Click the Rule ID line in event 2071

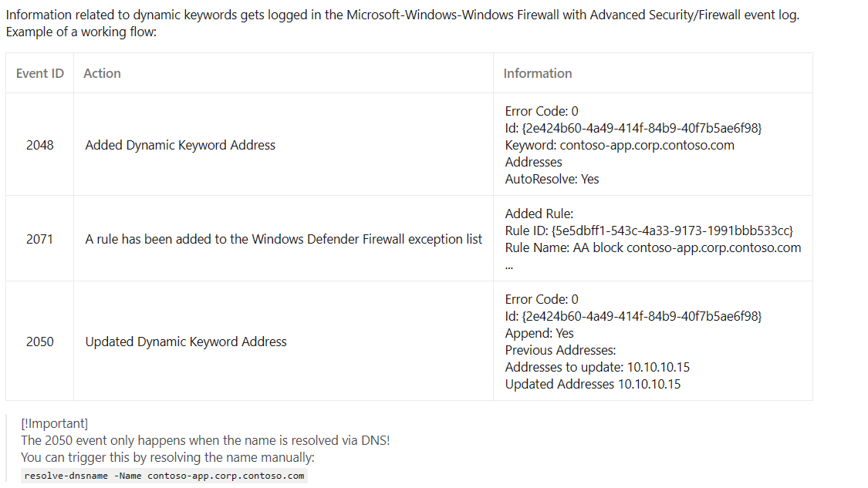coord(649,231)
